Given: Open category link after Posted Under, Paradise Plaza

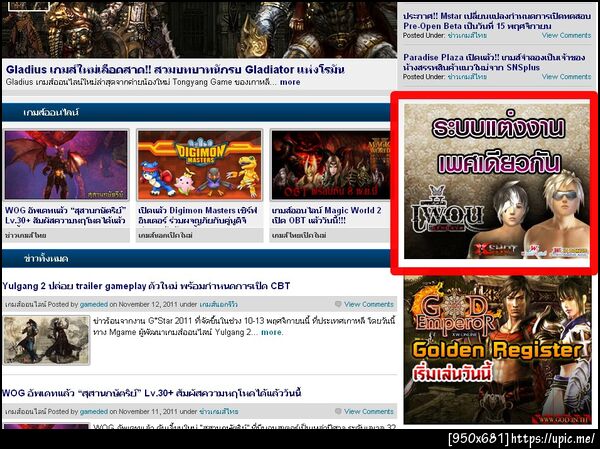Looking at the screenshot, I should click(467, 77).
